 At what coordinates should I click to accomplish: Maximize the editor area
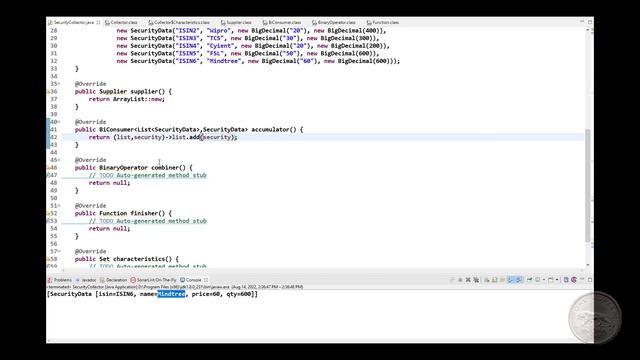(x=590, y=22)
